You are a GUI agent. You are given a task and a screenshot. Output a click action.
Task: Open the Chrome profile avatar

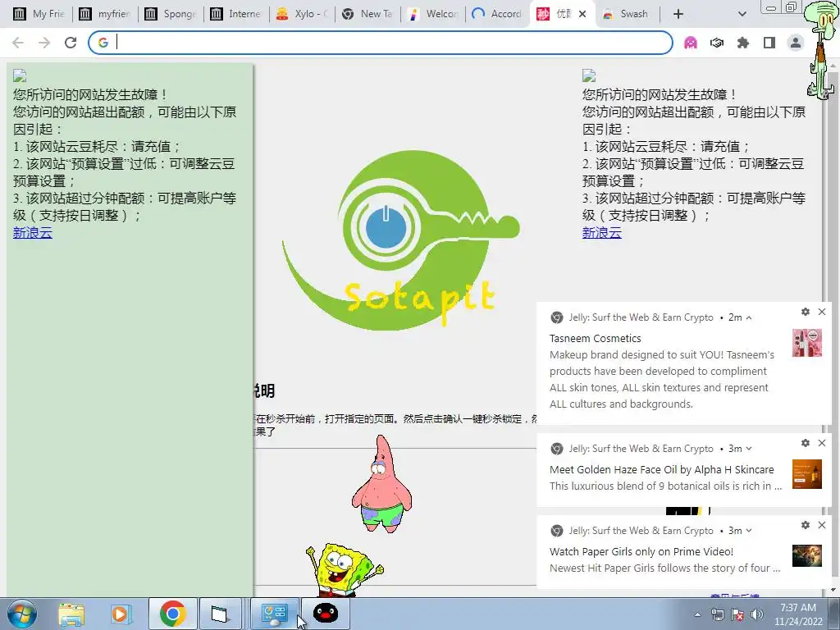796,43
